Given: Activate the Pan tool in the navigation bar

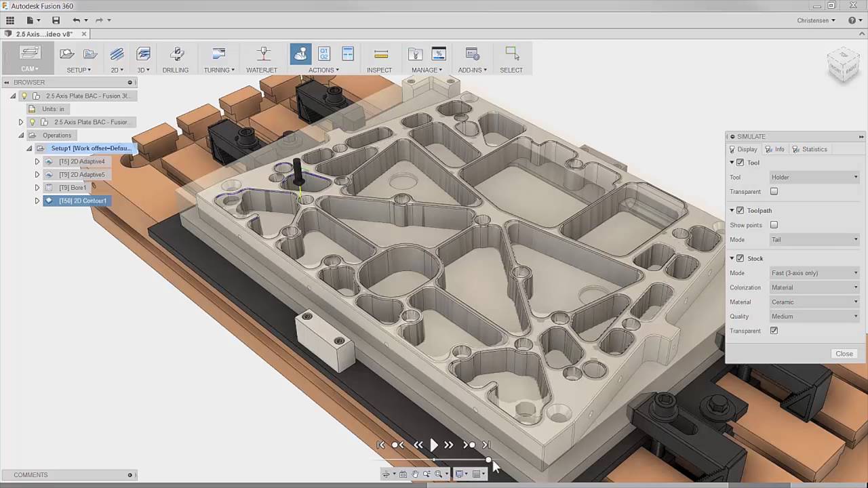Looking at the screenshot, I should (415, 474).
